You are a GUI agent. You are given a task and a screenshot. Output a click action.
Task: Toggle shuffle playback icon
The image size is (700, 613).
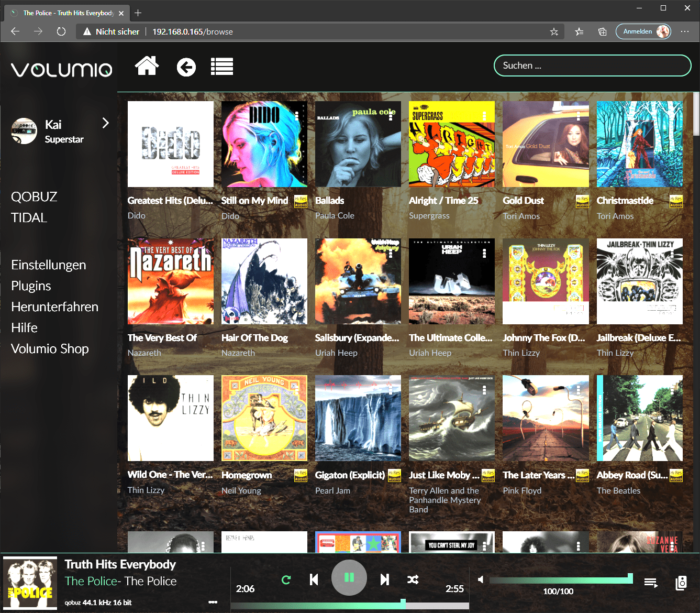click(413, 579)
